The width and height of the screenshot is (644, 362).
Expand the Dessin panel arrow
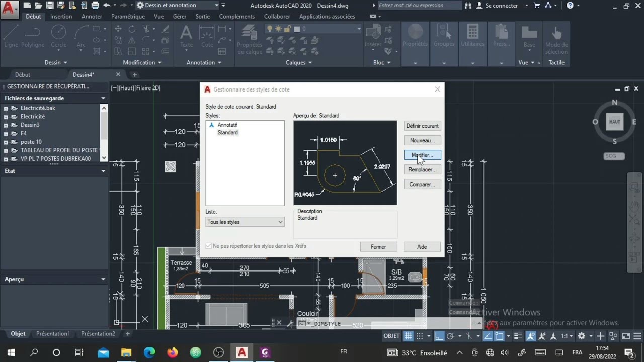(65, 63)
